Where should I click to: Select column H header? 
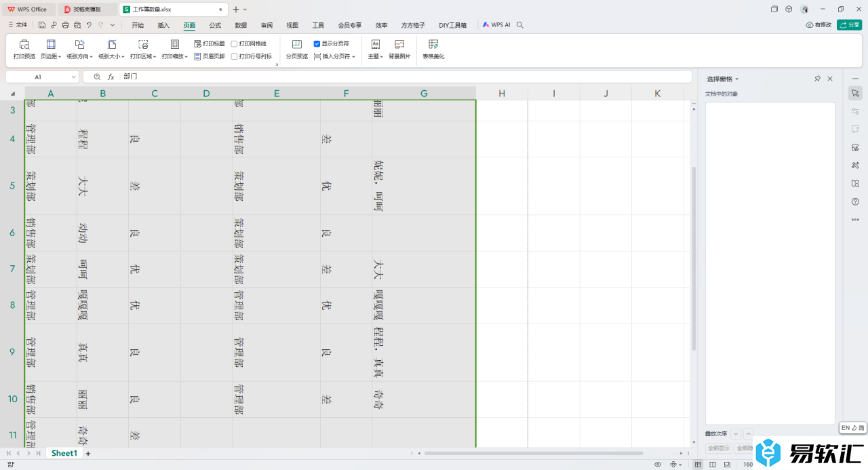tap(502, 94)
